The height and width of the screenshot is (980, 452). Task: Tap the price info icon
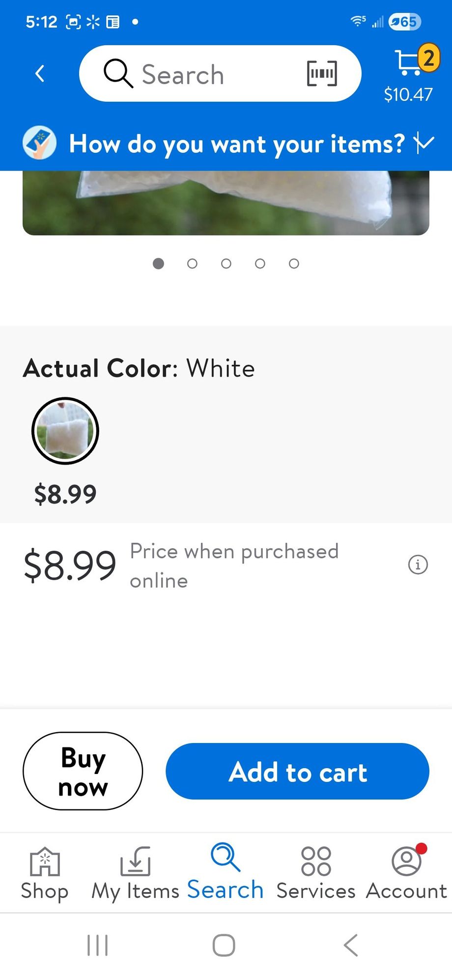pos(418,564)
